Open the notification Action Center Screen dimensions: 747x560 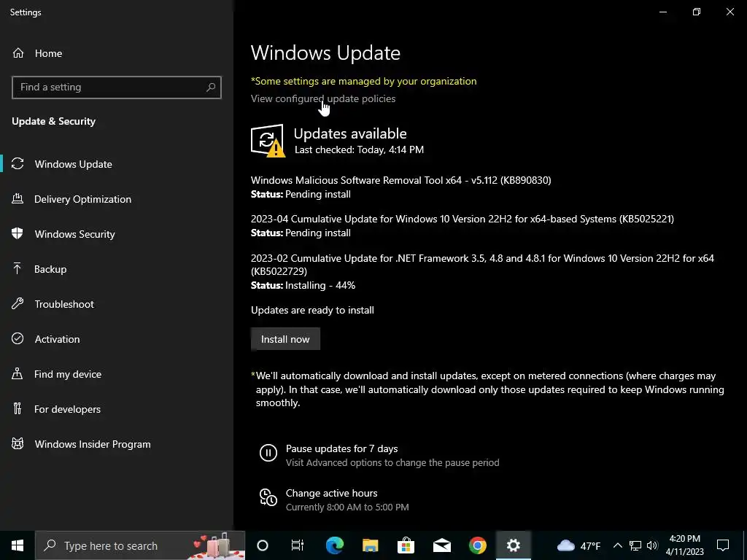point(723,545)
